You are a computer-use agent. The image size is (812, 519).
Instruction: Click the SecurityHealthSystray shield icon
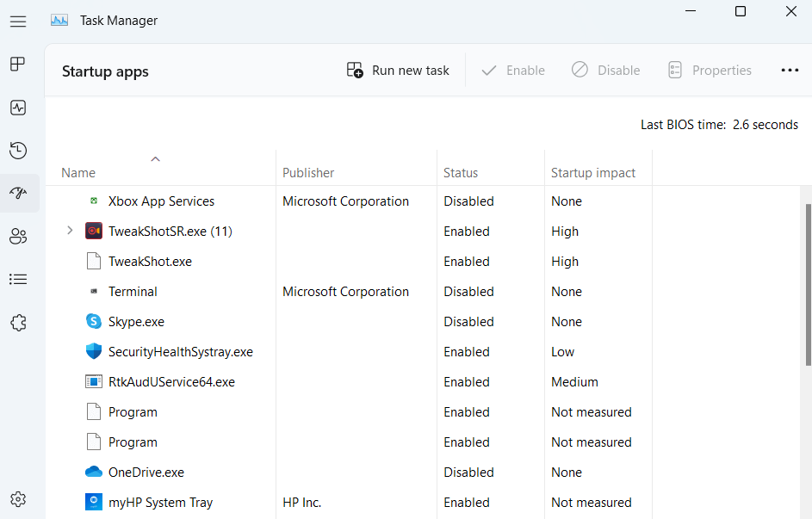coord(94,351)
